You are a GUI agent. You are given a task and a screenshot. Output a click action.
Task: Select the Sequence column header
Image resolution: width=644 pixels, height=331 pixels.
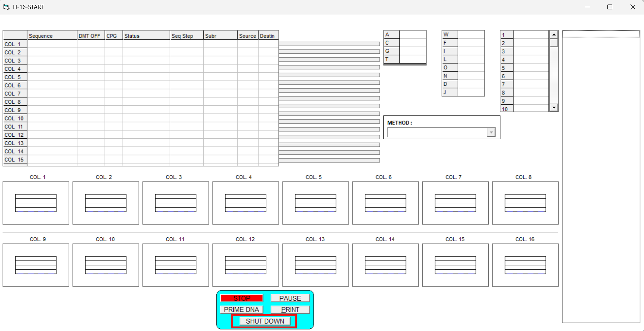pyautogui.click(x=52, y=36)
